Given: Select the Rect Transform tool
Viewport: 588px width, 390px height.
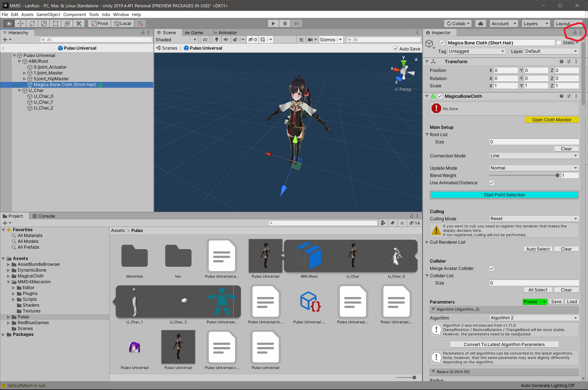Looking at the screenshot, I should (x=56, y=24).
